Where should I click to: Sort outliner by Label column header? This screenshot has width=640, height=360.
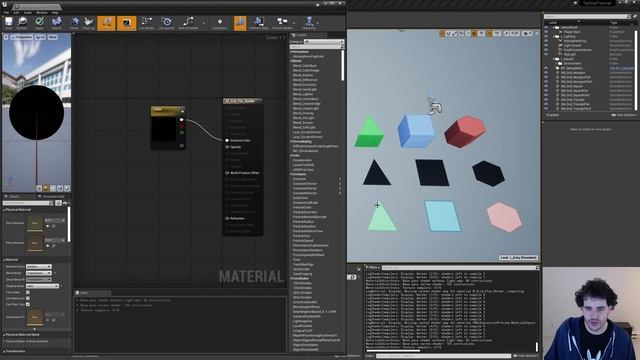pos(553,23)
